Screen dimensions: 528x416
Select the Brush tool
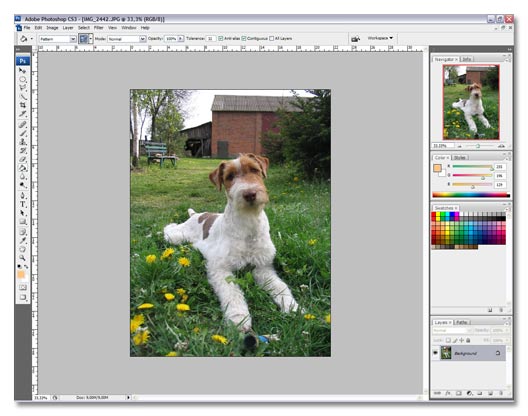point(22,133)
